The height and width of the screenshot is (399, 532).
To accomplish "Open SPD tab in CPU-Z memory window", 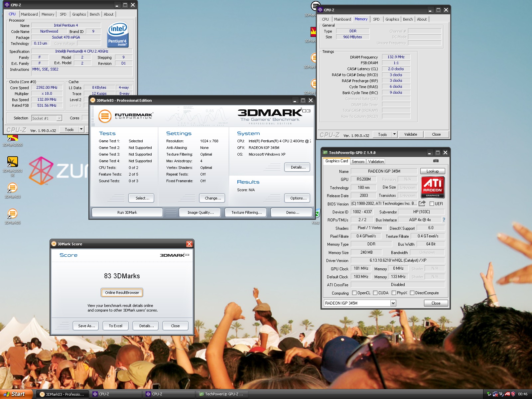I will tap(376, 19).
